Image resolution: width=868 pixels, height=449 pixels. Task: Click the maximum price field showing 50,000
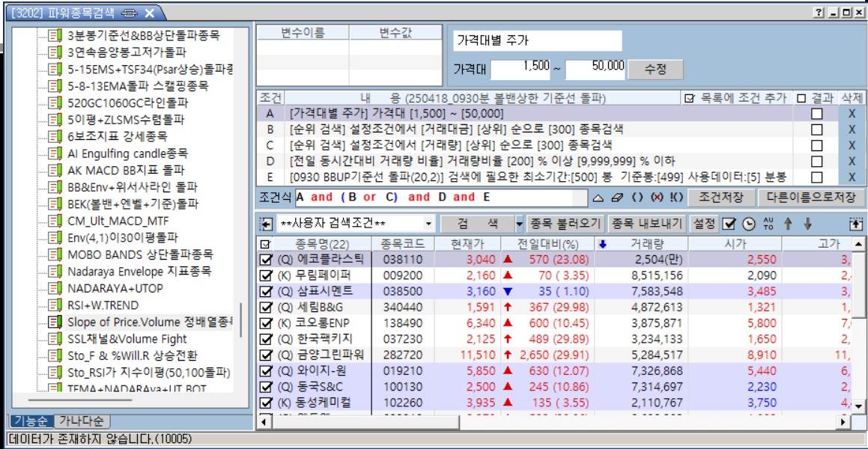point(595,69)
